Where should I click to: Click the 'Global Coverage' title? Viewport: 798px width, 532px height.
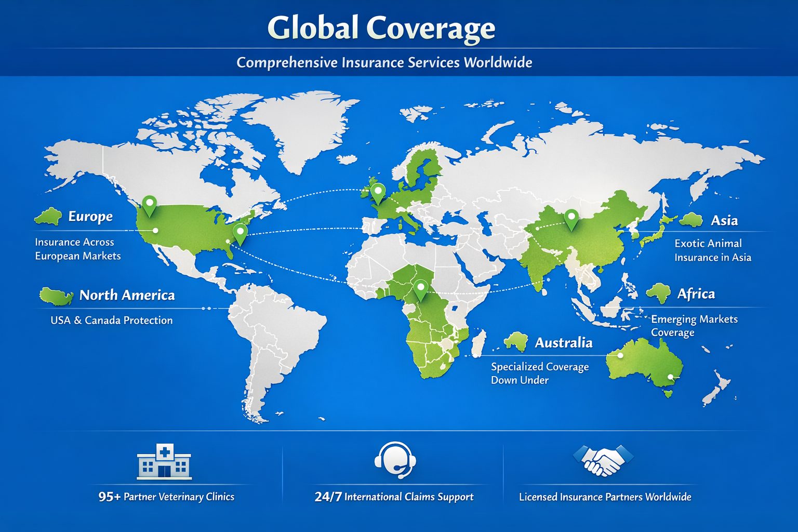pos(381,28)
